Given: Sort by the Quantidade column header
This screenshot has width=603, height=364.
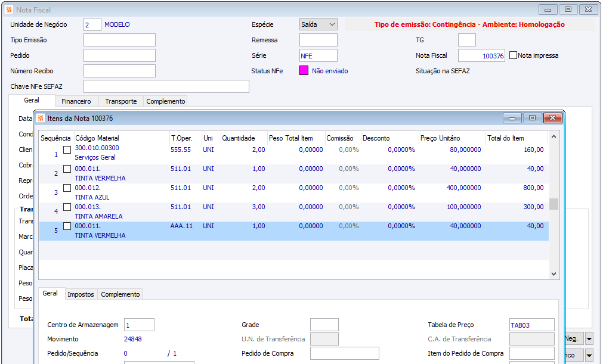Looking at the screenshot, I should 239,138.
